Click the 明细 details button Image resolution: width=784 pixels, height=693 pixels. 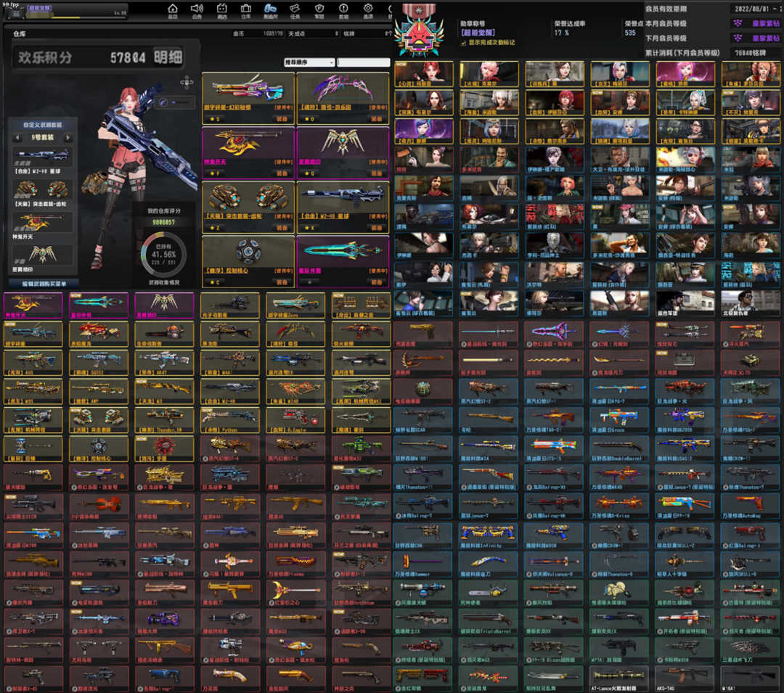click(x=168, y=57)
